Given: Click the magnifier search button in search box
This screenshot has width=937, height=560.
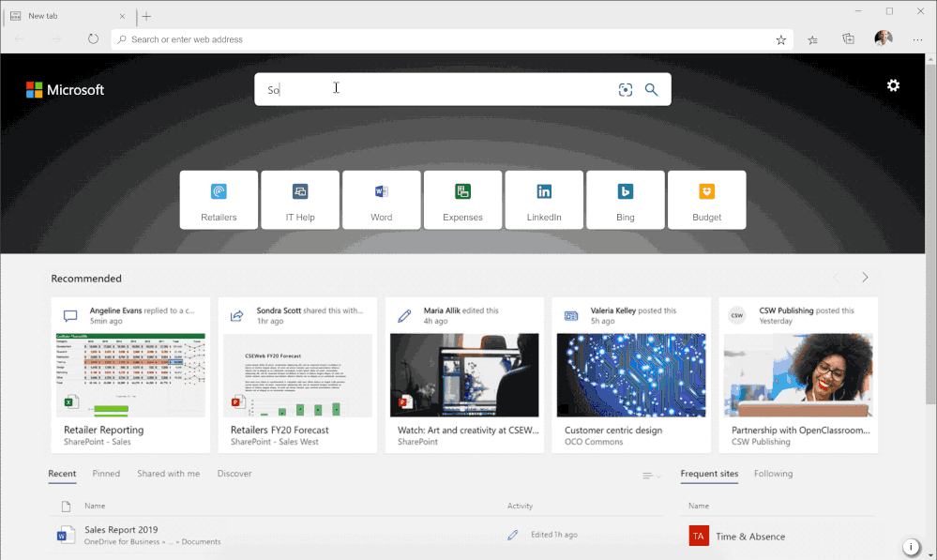Looking at the screenshot, I should point(651,90).
